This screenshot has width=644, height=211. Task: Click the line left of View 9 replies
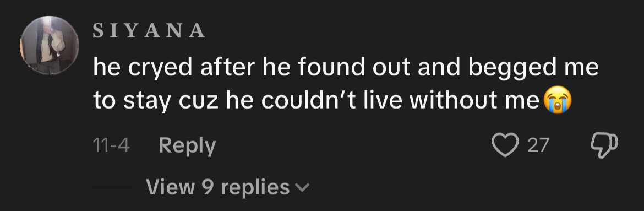(x=112, y=187)
